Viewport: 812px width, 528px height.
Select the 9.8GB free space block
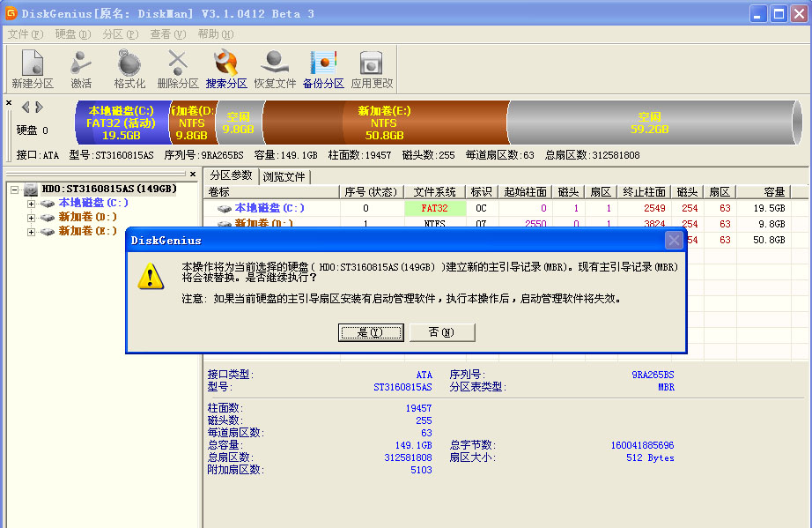pos(239,123)
